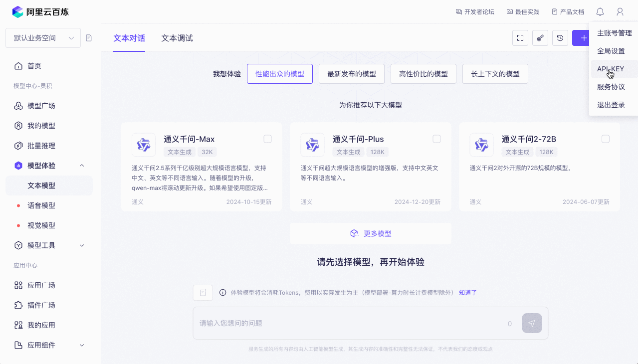Select the 长上下文的模型 filter
This screenshot has height=364, width=638.
495,74
